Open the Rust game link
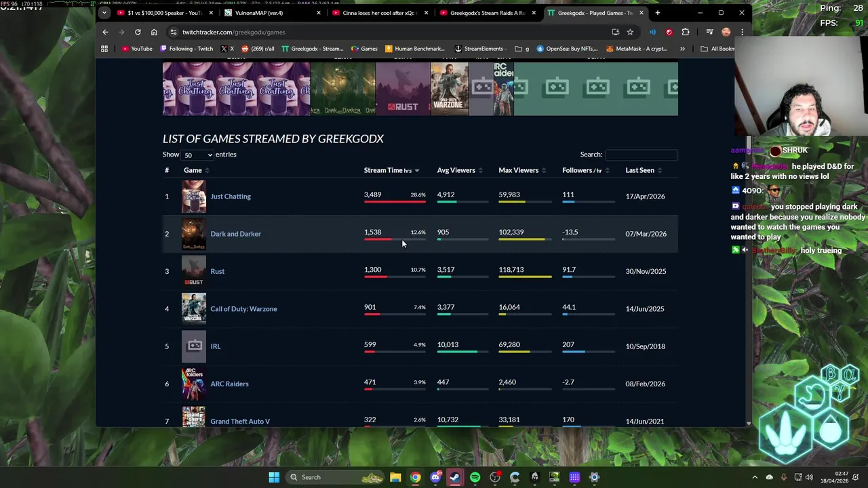The width and height of the screenshot is (868, 488). [217, 271]
